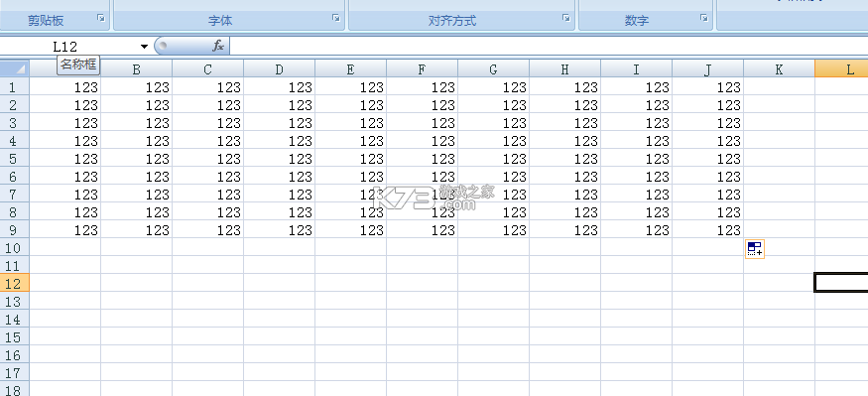
Task: Click cell F5 containing 123
Action: point(422,159)
